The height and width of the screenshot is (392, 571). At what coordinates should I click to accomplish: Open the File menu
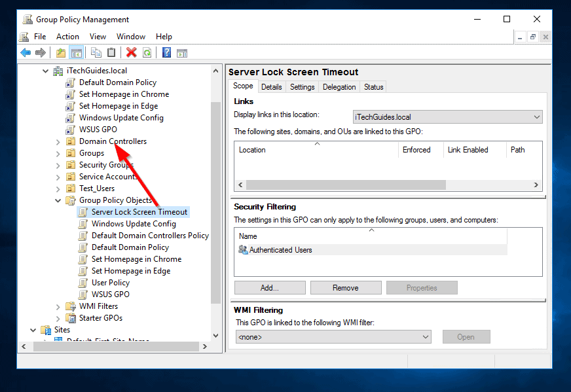(x=40, y=37)
